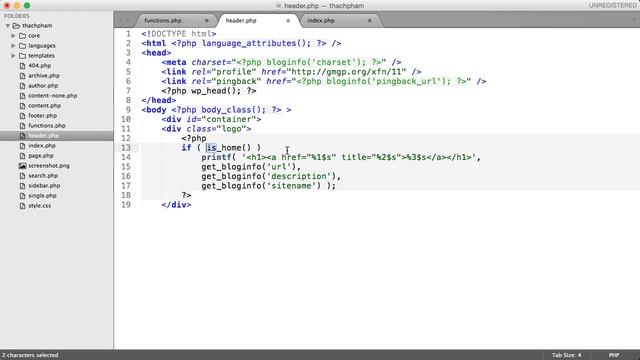Click the search.php file icon
This screenshot has width=640, height=360.
(x=22, y=176)
